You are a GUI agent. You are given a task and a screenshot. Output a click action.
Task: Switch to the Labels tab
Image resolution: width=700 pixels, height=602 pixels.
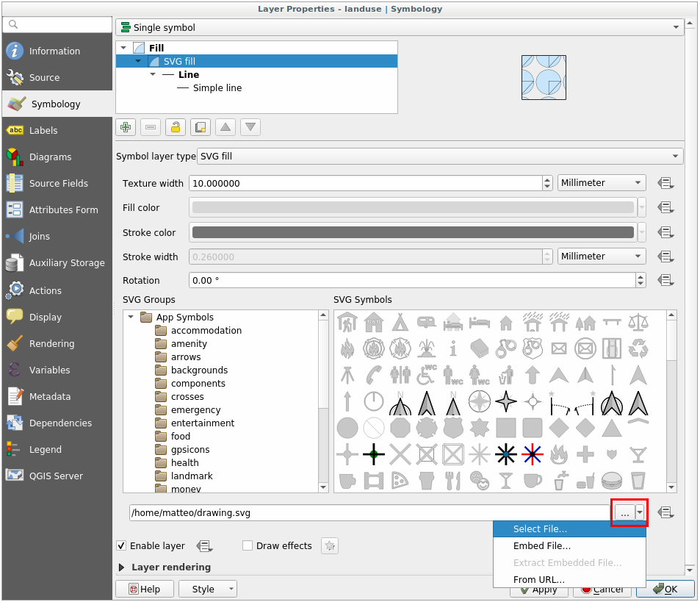point(43,131)
